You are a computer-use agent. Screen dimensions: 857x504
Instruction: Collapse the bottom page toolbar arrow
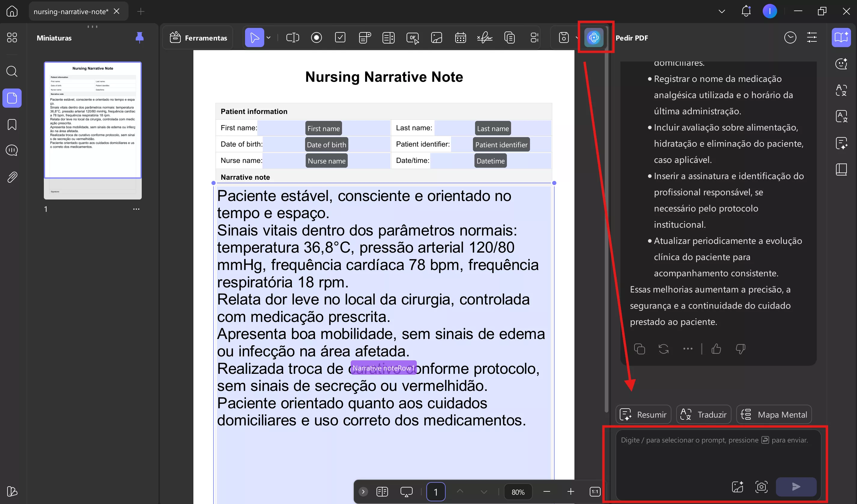[363, 492]
